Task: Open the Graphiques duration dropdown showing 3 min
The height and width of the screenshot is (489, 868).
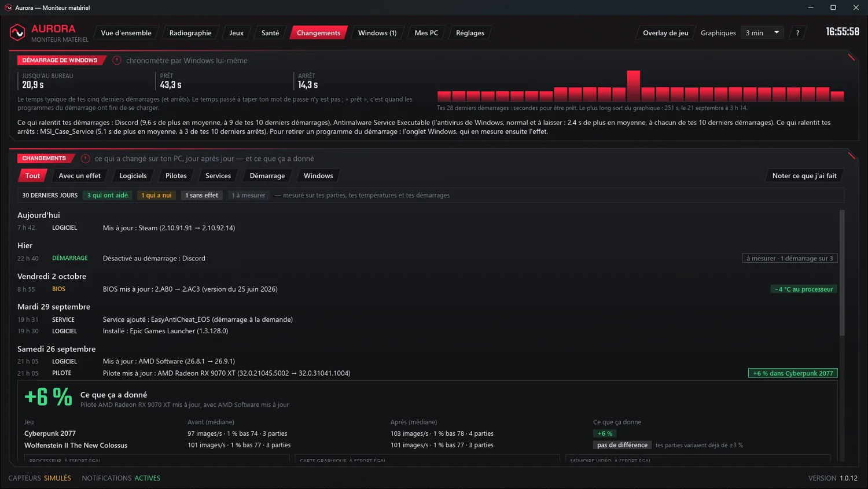Action: click(763, 33)
